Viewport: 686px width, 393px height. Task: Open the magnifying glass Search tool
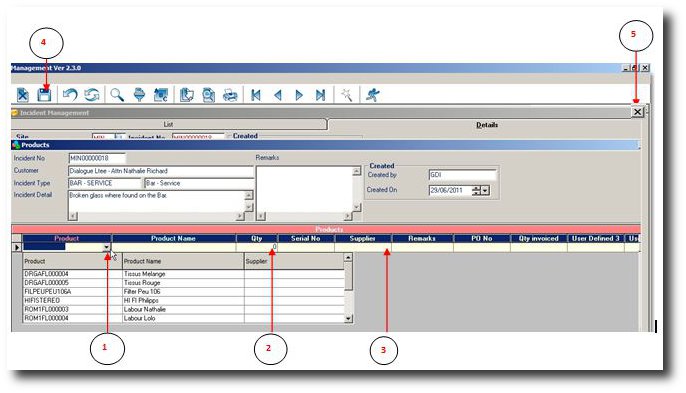[x=117, y=95]
